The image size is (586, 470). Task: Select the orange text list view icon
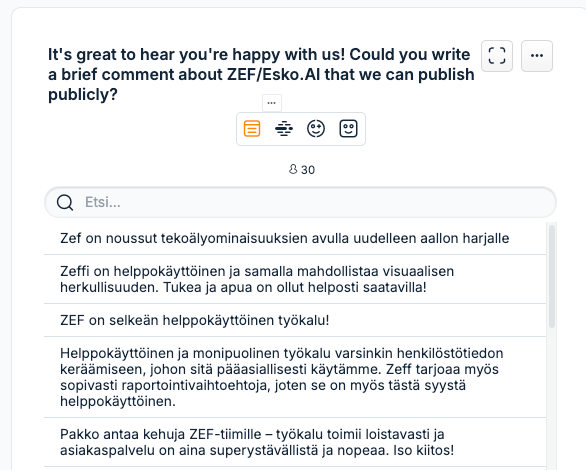(x=252, y=129)
